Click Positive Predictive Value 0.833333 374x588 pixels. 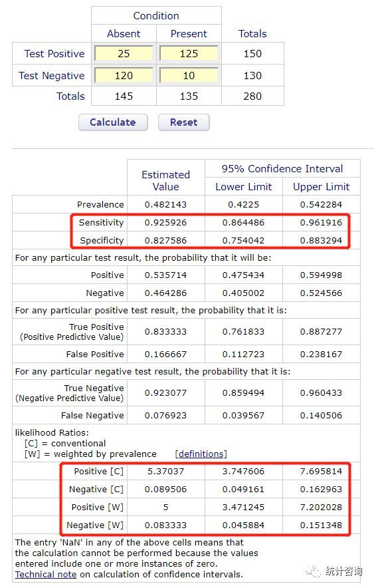(x=165, y=332)
